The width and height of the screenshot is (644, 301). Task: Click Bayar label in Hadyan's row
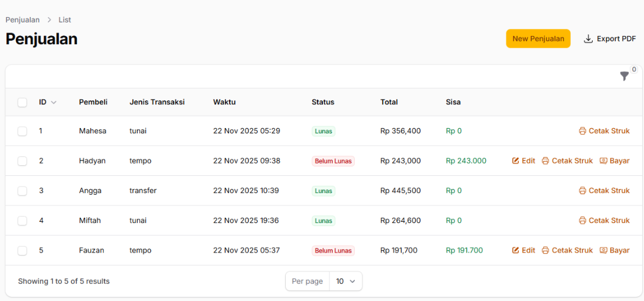(620, 161)
